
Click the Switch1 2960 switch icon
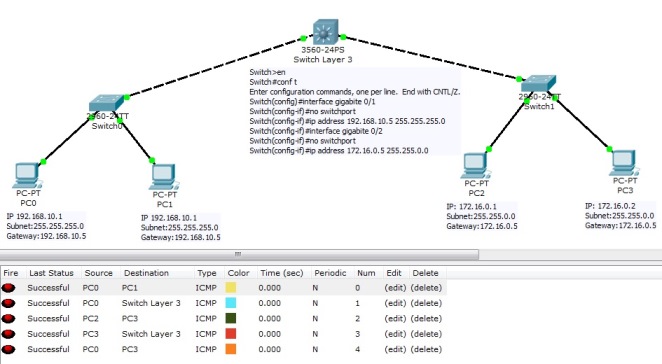coord(538,84)
